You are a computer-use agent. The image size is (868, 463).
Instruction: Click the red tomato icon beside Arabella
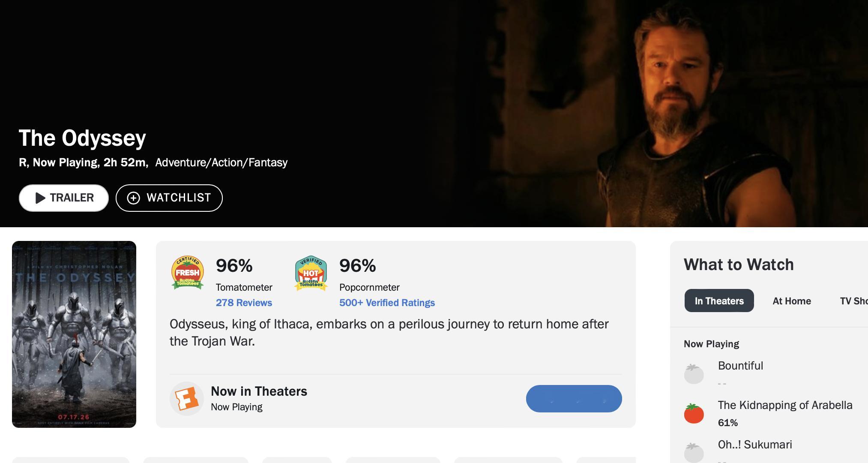click(x=694, y=413)
